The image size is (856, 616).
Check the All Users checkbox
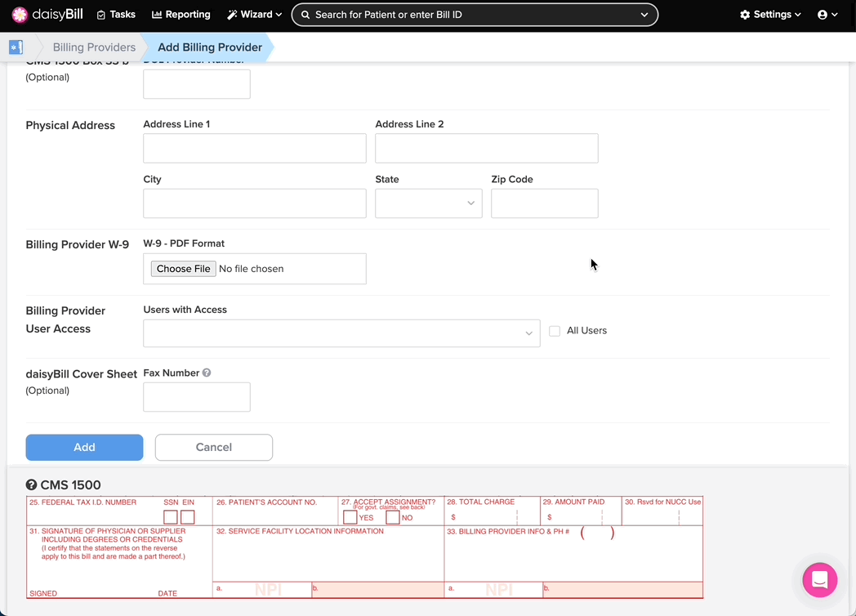[555, 331]
